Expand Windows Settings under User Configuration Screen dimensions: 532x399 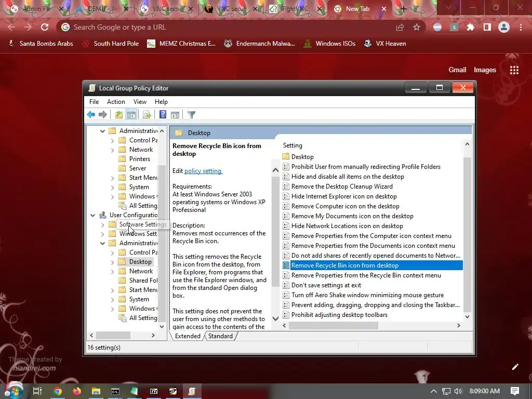click(x=102, y=234)
